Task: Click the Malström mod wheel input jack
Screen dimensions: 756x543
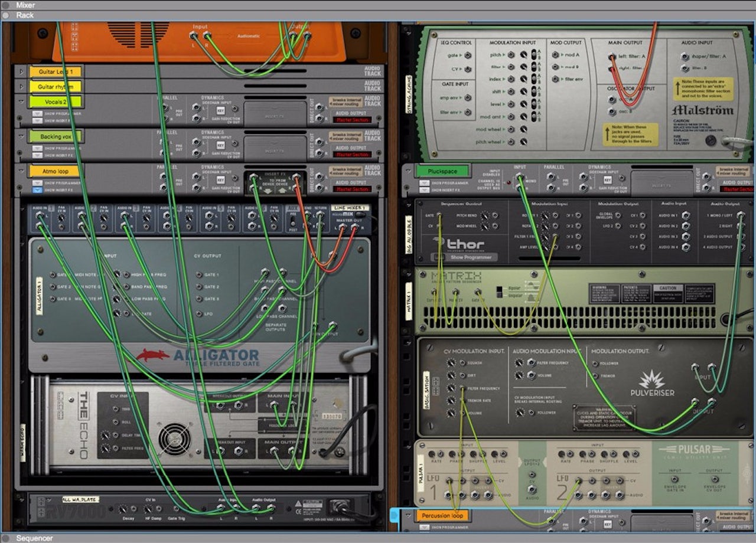Action: point(510,129)
